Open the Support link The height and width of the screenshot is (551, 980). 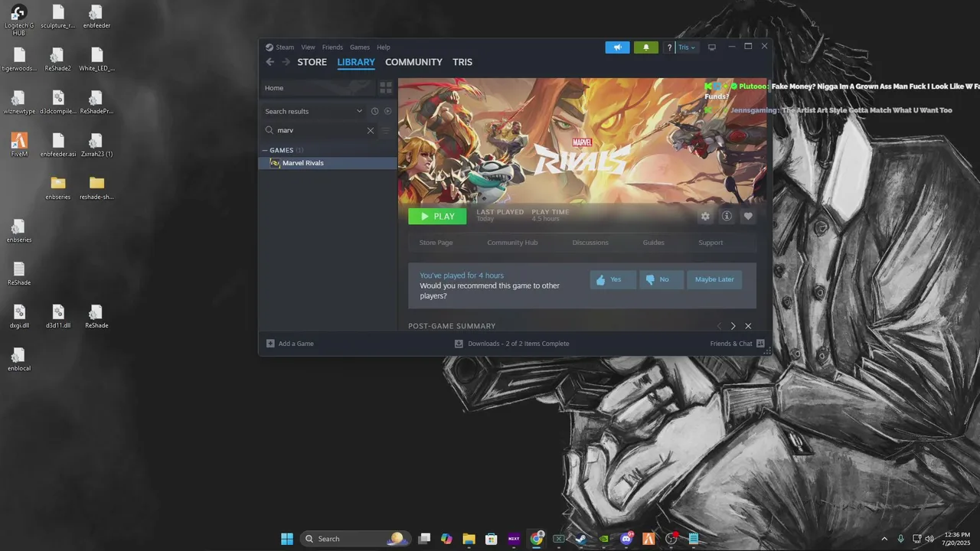point(710,243)
